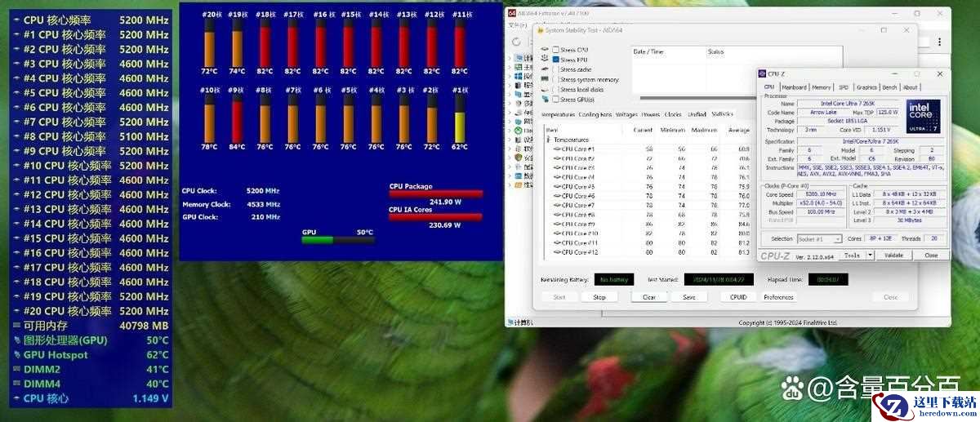The width and height of the screenshot is (980, 422).
Task: Open Preferences in stability test
Action: pos(778,297)
